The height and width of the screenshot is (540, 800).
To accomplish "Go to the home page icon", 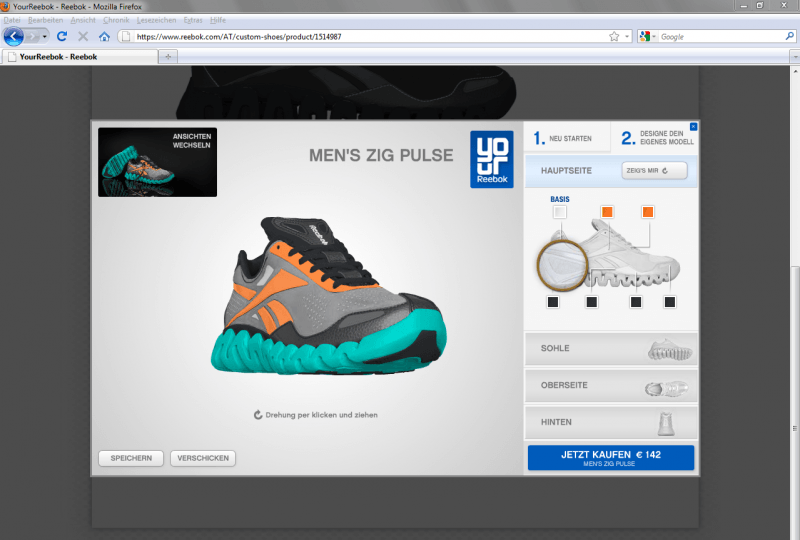I will point(105,36).
